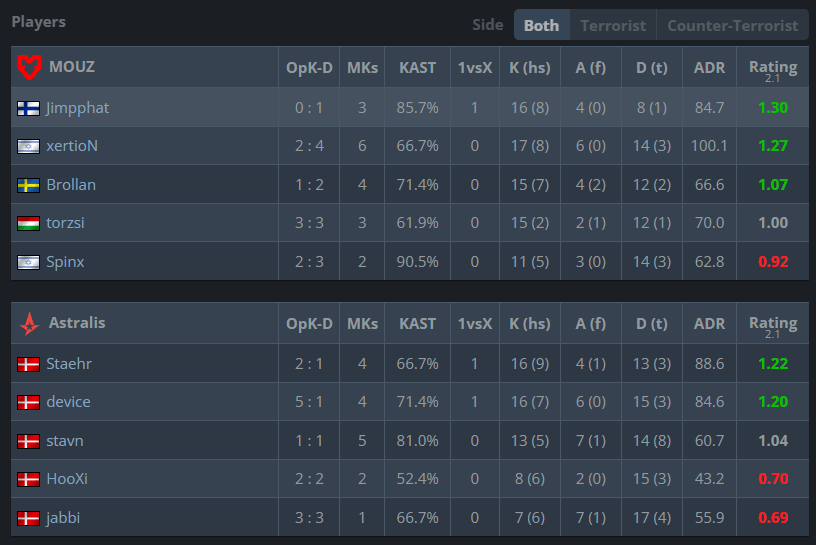Click the MOUZ team logo icon
Image resolution: width=816 pixels, height=545 pixels.
(x=29, y=67)
